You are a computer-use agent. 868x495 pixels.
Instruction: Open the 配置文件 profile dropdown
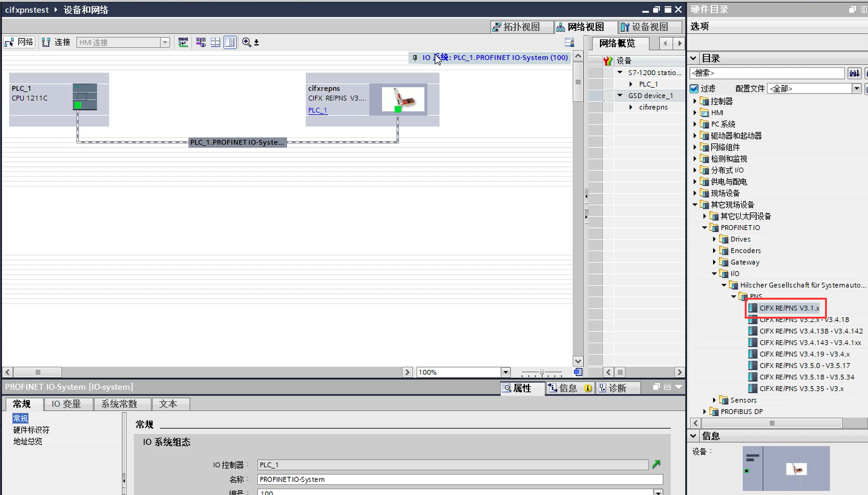857,89
